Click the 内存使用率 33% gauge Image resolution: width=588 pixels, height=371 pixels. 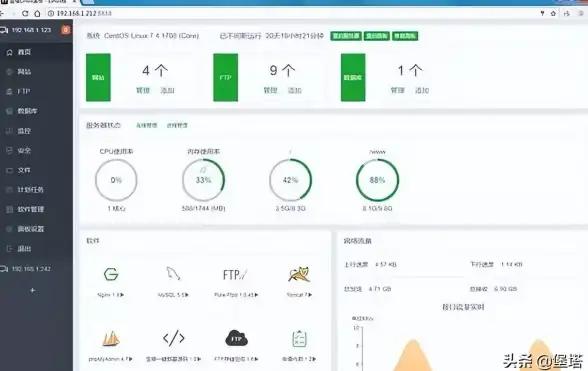click(203, 180)
